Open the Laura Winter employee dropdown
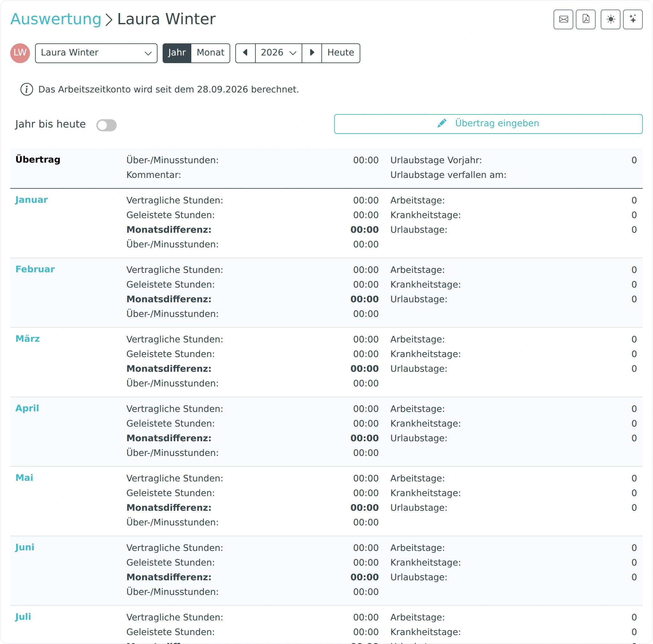The image size is (653, 644). pos(96,53)
